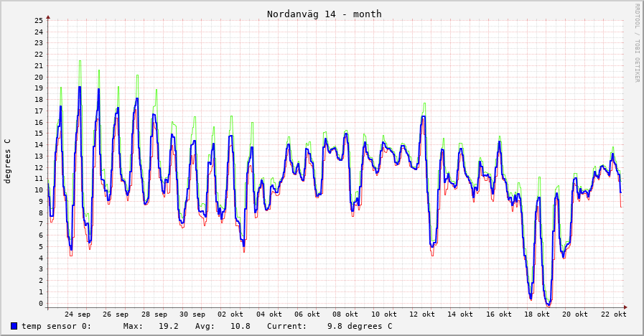The image size is (644, 336).
Task: Select the 24 sep date marker
Action: 78,314
